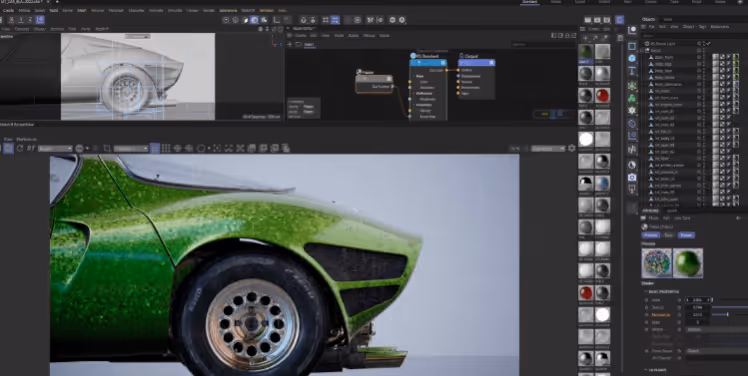Switch to the Objects tab

[x=648, y=19]
